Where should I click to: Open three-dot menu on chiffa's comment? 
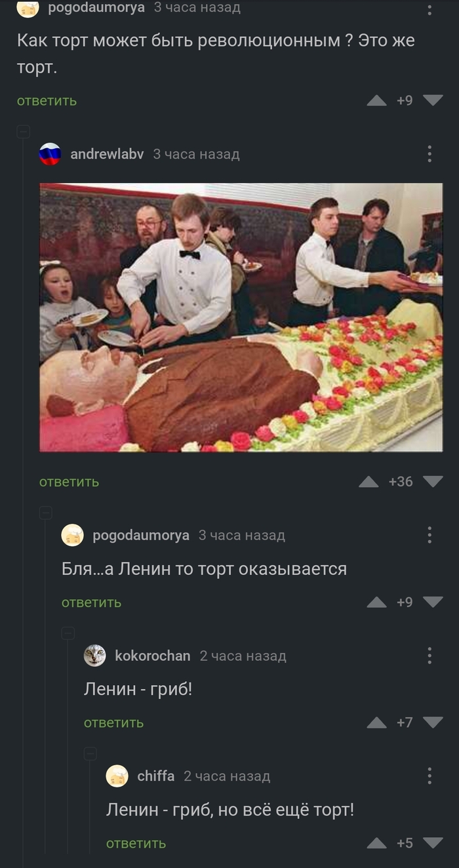point(429,776)
